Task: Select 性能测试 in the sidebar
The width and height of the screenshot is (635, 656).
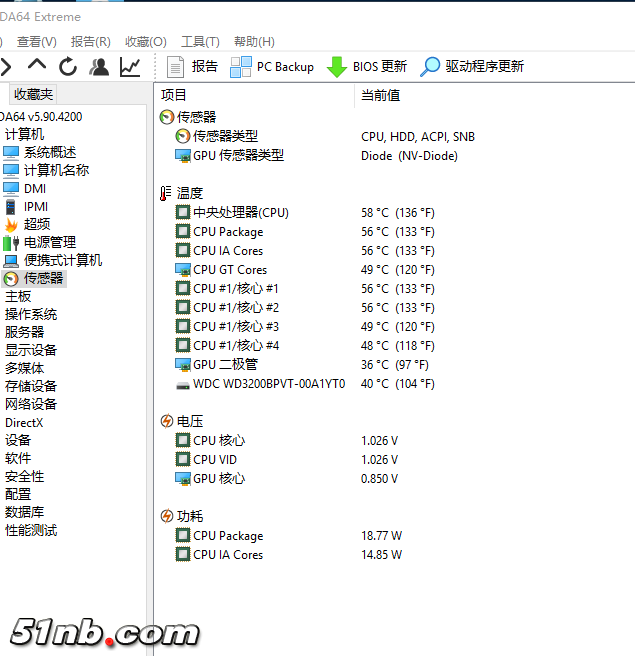Action: tap(31, 530)
